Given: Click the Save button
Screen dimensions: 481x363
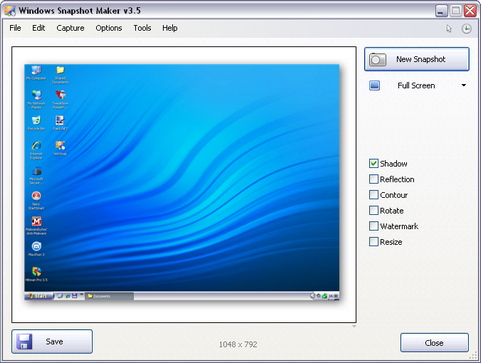Looking at the screenshot, I should point(52,342).
